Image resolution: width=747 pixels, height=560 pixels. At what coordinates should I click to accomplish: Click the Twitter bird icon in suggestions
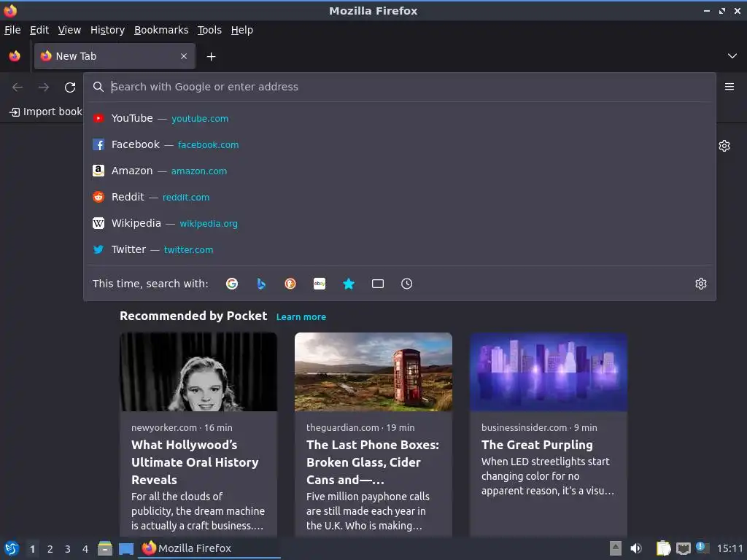coord(98,249)
